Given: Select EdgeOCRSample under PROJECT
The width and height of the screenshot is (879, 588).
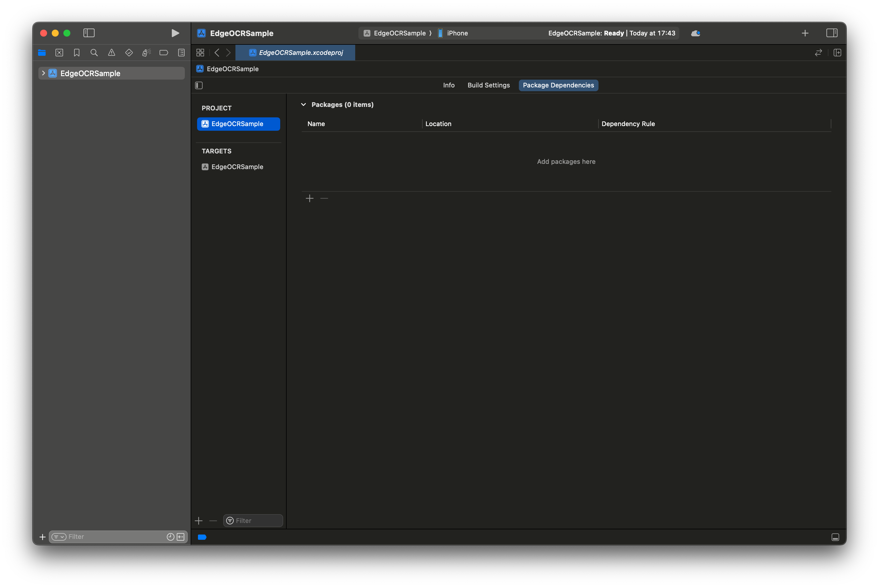Looking at the screenshot, I should click(239, 124).
